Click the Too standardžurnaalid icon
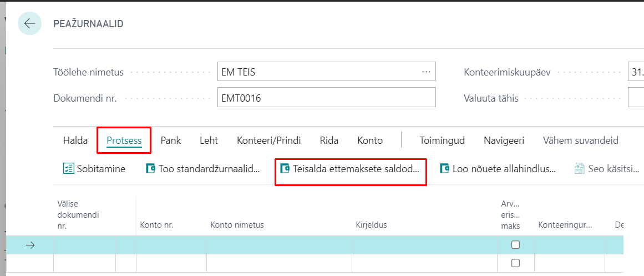Screen dimensions: 644x276 point(150,169)
